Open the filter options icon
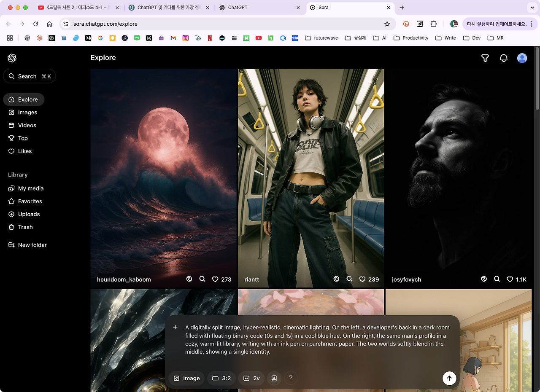This screenshot has width=540, height=392. click(485, 58)
